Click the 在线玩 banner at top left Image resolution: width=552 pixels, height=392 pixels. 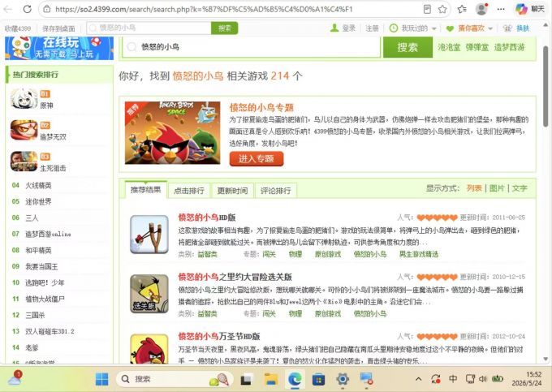[x=59, y=48]
